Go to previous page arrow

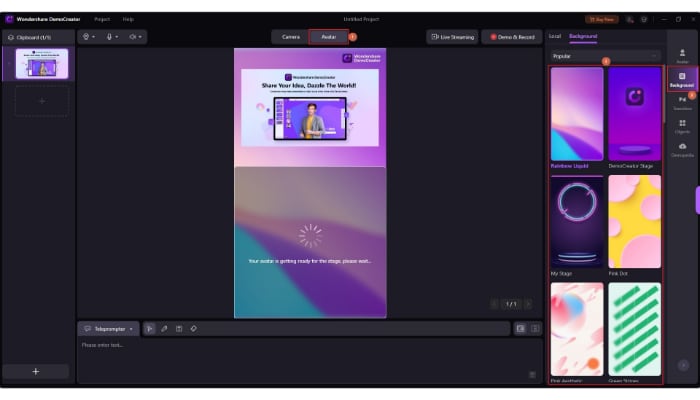494,304
